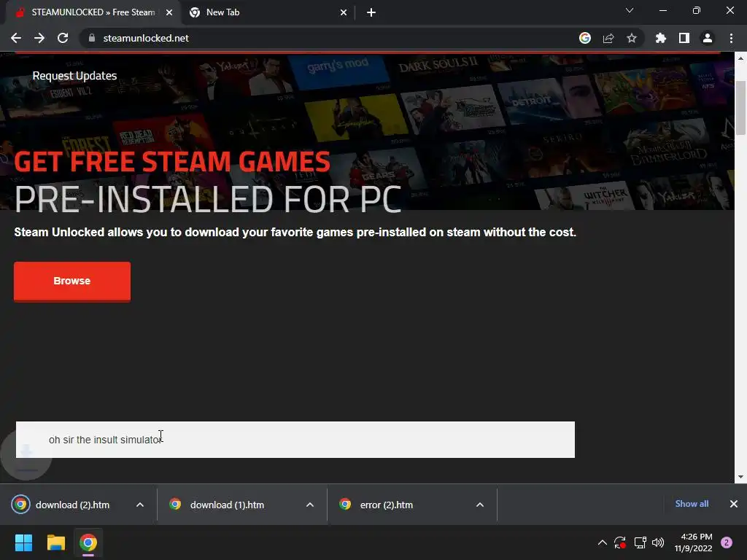The height and width of the screenshot is (560, 747).
Task: Go back with the browser back arrow
Action: [16, 38]
